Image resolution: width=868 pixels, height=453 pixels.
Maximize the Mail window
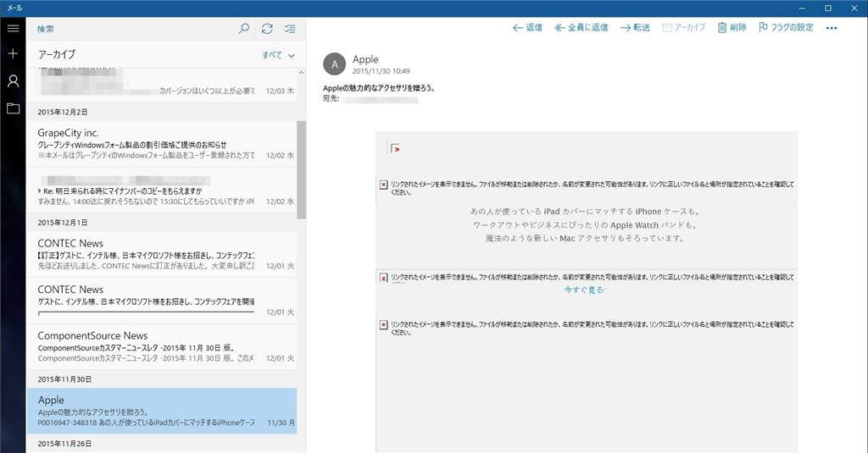point(828,8)
